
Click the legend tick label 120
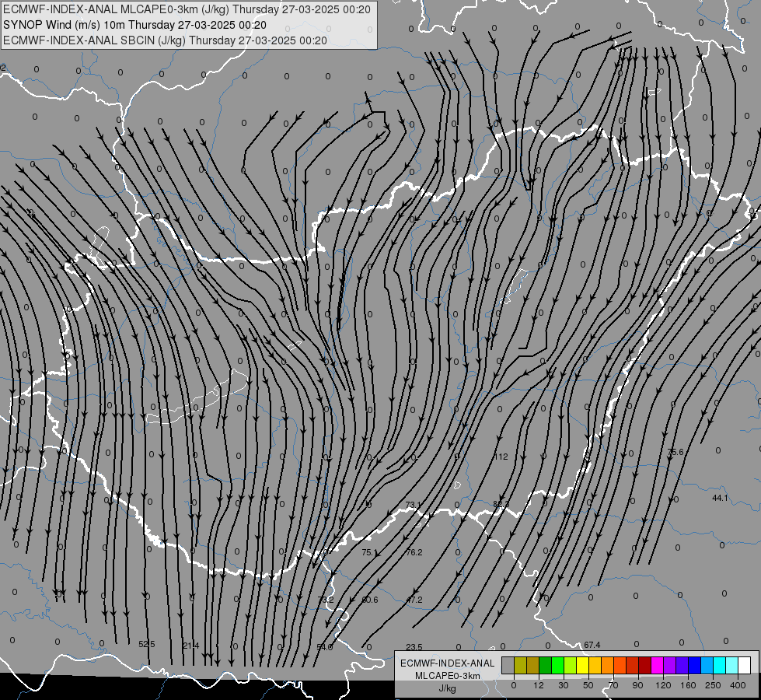(x=663, y=685)
